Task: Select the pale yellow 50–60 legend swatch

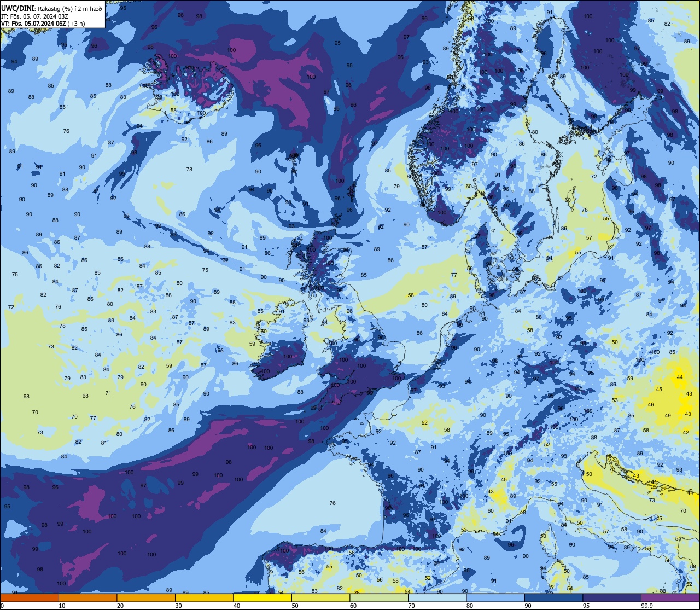Action: coord(320,598)
